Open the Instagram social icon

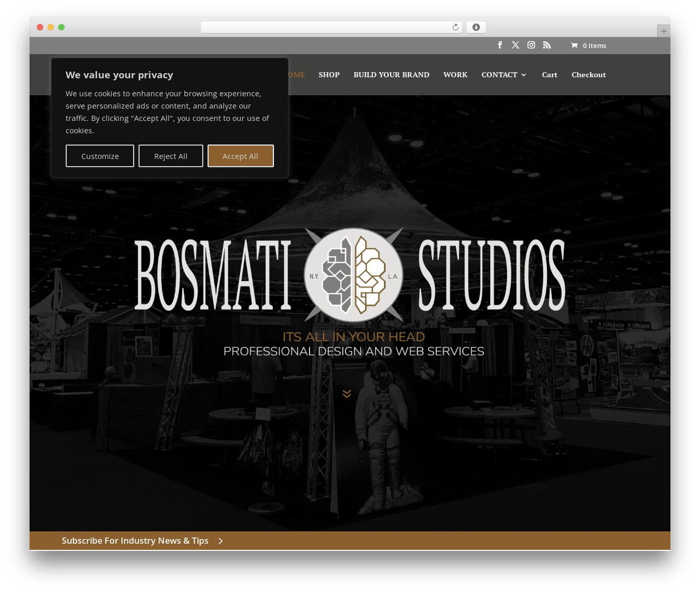click(x=531, y=45)
